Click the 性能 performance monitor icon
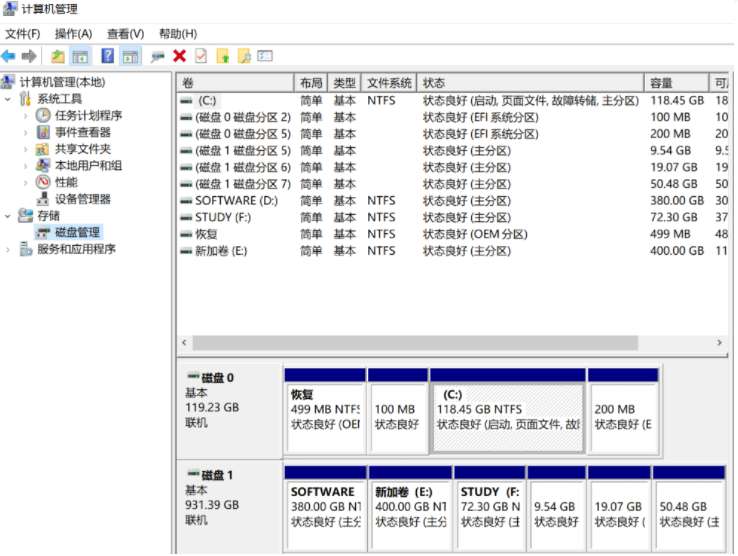The width and height of the screenshot is (738, 556). point(43,182)
